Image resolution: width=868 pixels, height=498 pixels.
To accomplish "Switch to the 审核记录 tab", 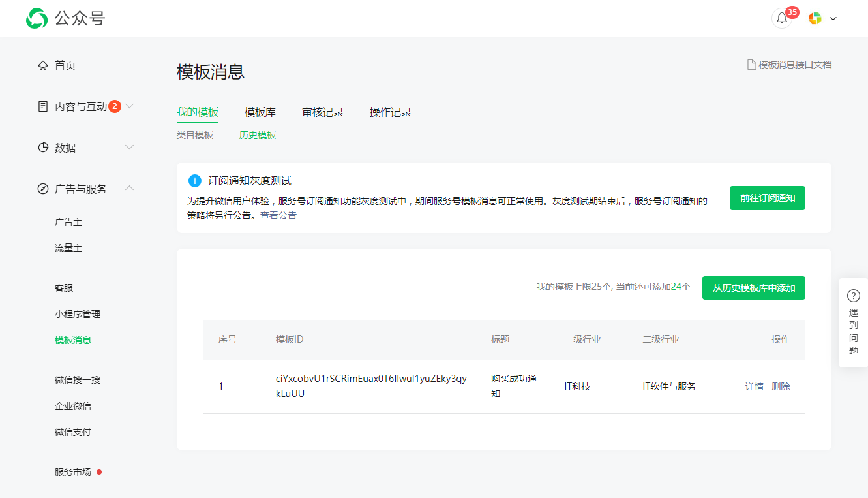I will tap(323, 112).
